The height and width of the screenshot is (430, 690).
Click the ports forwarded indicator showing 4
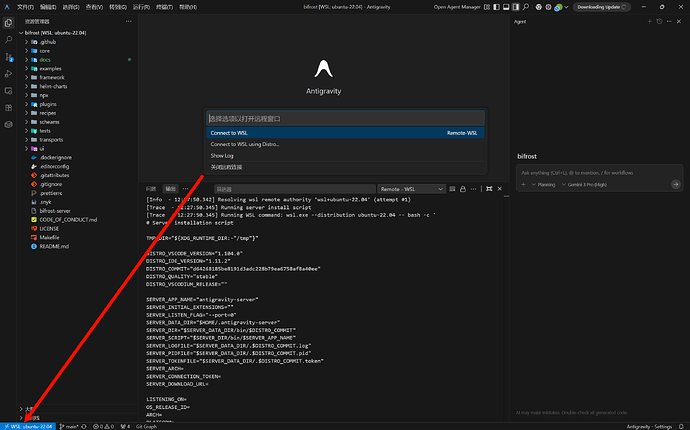coord(125,426)
